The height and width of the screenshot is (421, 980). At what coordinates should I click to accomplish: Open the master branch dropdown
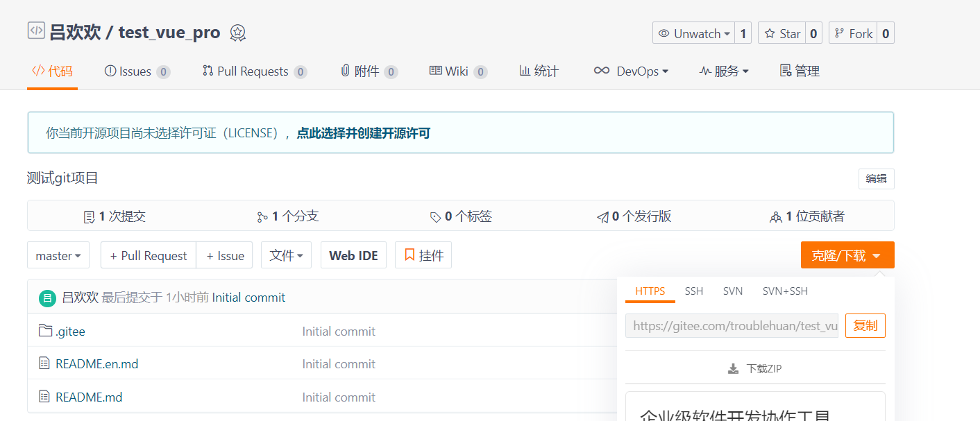[x=58, y=255]
